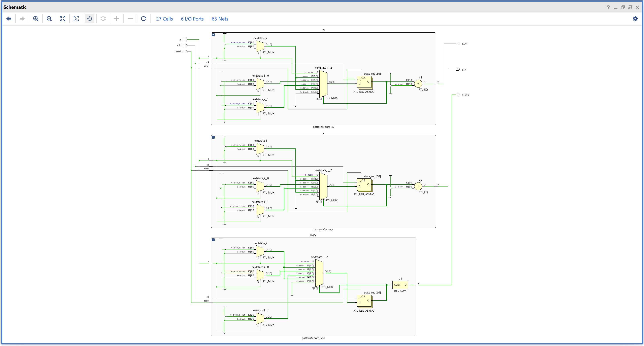The height and width of the screenshot is (346, 644).
Task: Open the 27 Cells link
Action: coord(164,19)
